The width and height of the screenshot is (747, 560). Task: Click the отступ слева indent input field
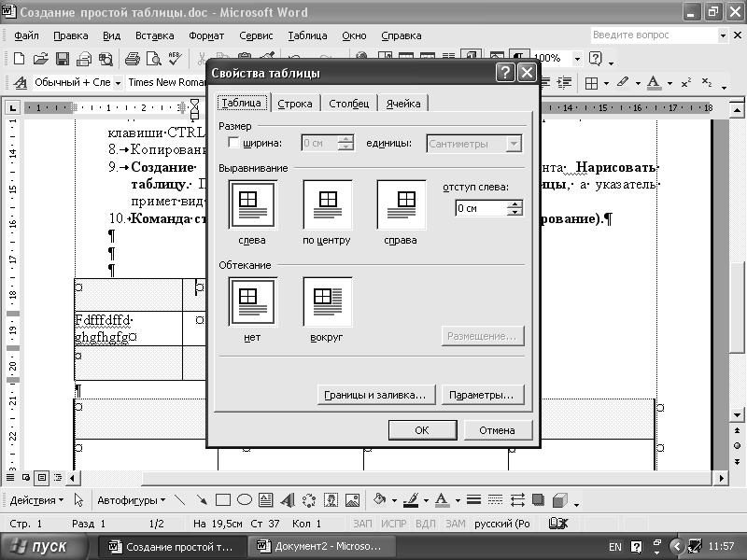click(x=481, y=208)
